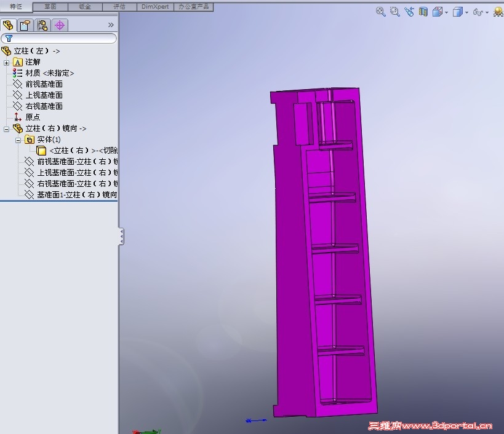Collapse the 实体(1) folder

point(18,140)
